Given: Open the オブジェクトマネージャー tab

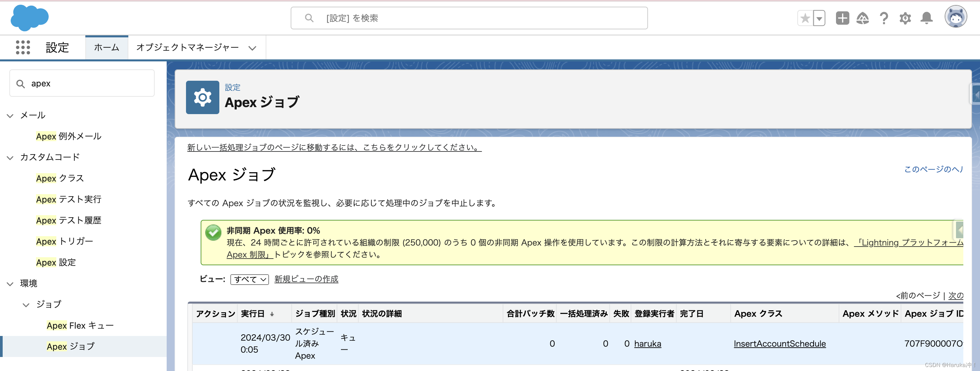Looking at the screenshot, I should [188, 47].
